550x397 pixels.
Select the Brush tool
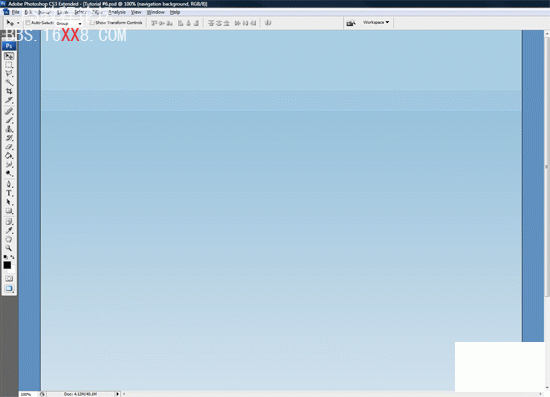click(9, 120)
